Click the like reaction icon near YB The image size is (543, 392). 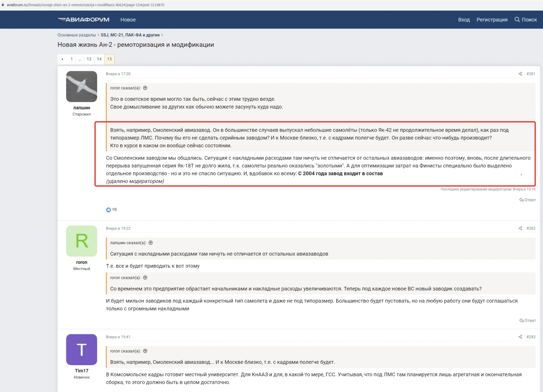pyautogui.click(x=108, y=210)
